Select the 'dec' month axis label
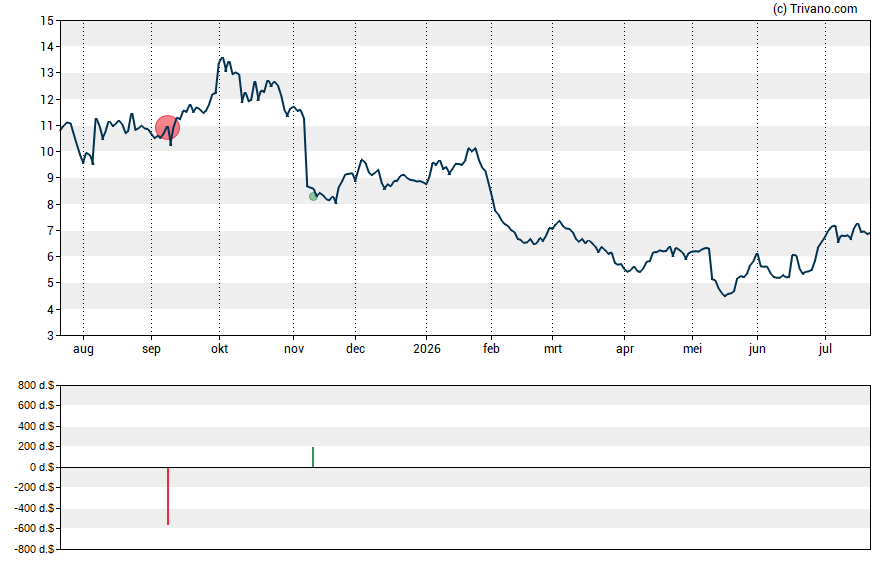 [356, 349]
